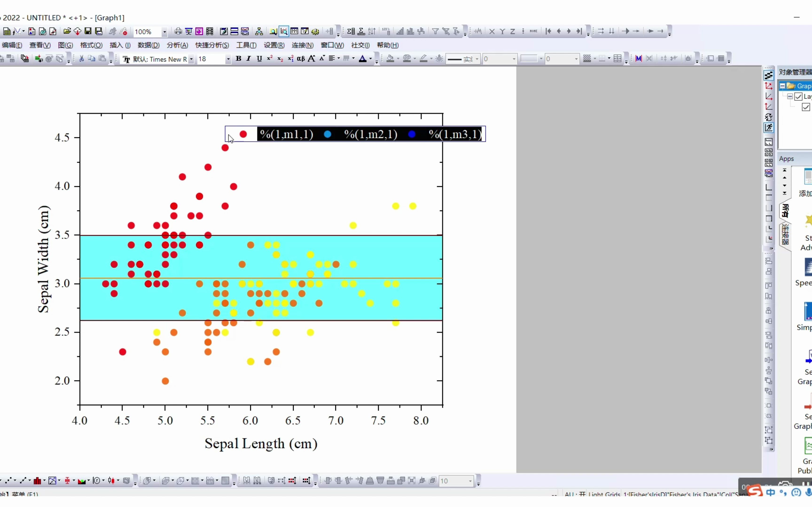Screen dimensions: 812x507
Task: Select the legend entry %(1,m2,1)
Action: point(371,134)
